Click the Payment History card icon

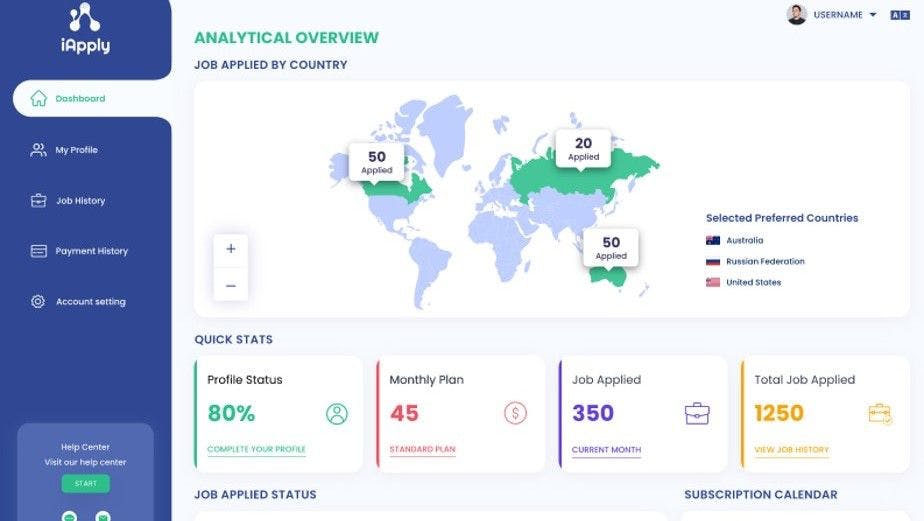[38, 251]
